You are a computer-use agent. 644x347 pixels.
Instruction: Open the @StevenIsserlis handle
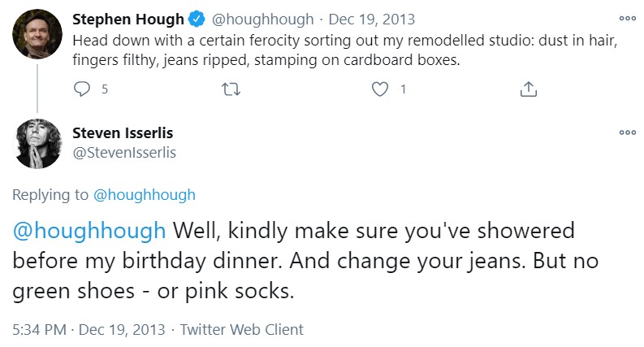click(x=124, y=152)
